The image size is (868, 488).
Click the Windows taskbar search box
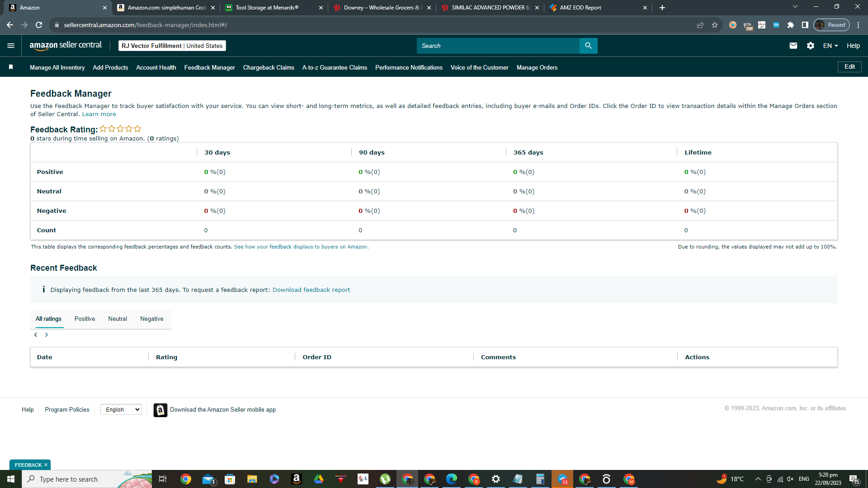click(x=87, y=479)
